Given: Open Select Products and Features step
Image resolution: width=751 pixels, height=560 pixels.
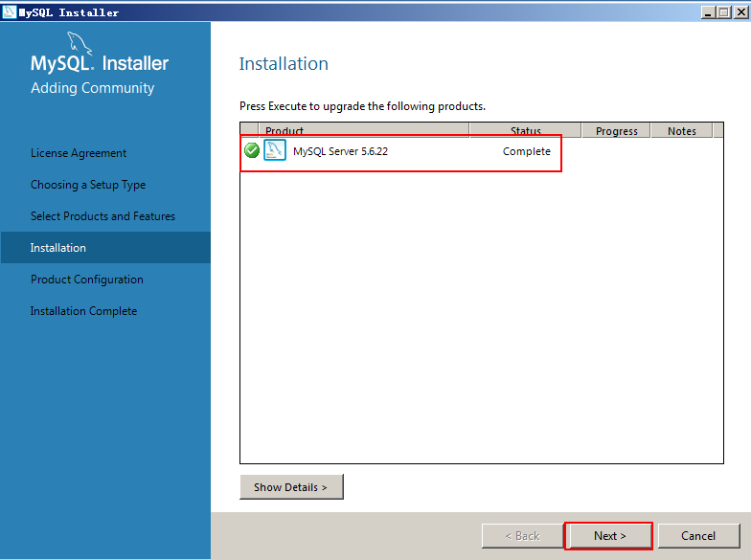Looking at the screenshot, I should (103, 216).
